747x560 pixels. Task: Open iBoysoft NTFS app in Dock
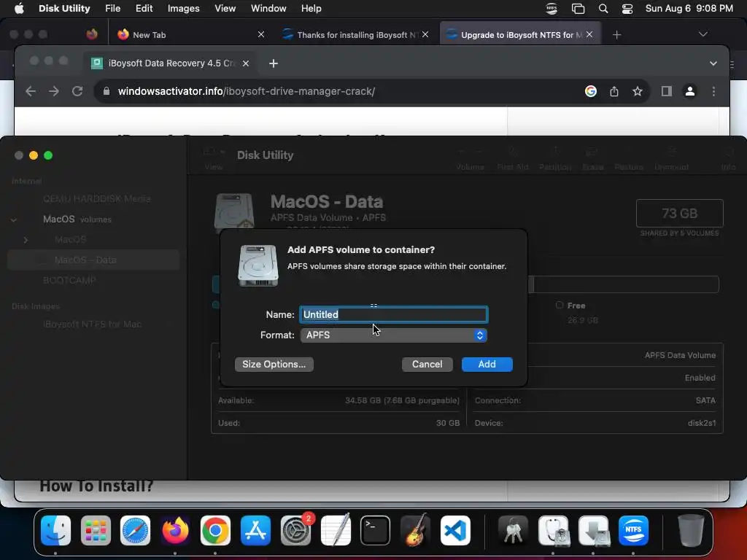click(634, 531)
